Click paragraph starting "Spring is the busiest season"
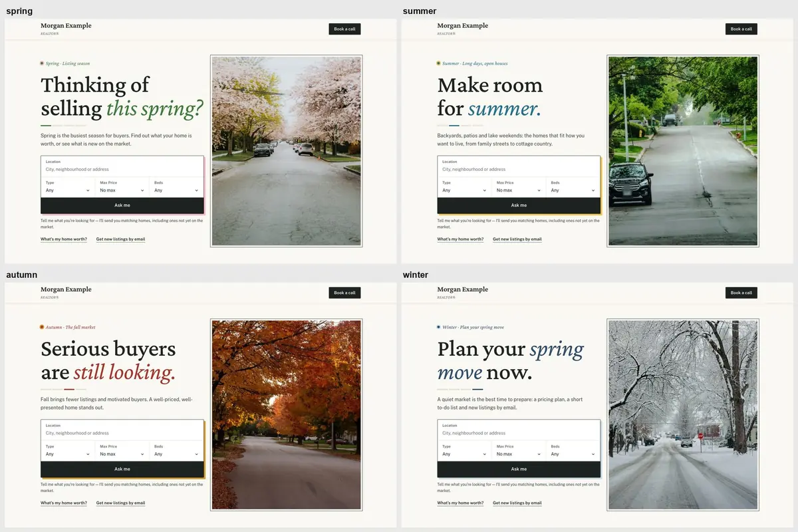The image size is (798, 532). click(116, 140)
